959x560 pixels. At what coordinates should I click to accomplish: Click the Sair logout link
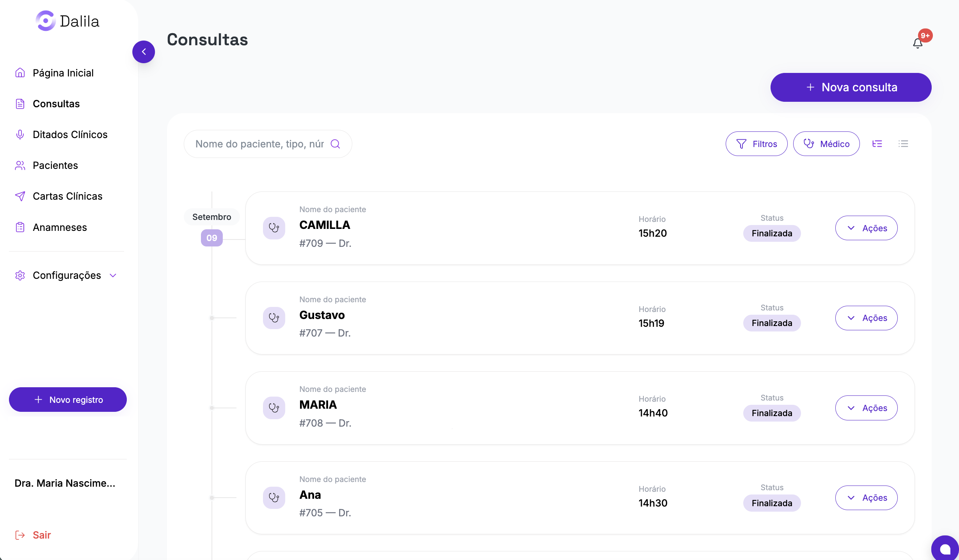click(42, 535)
